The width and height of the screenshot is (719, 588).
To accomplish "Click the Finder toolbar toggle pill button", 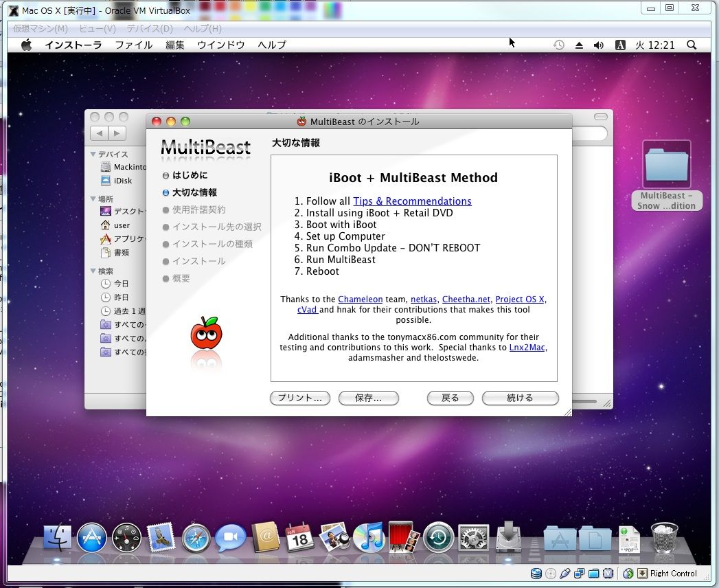I will pyautogui.click(x=601, y=117).
